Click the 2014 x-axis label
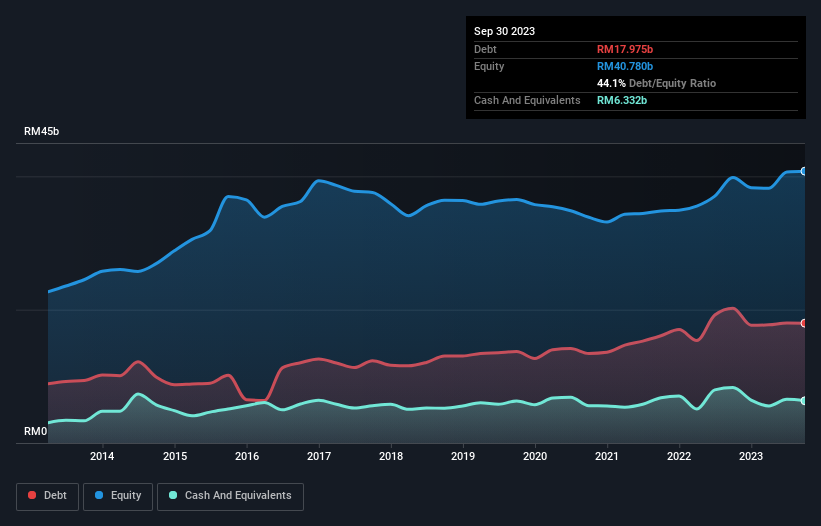Viewport: 821px width, 526px height. point(102,456)
